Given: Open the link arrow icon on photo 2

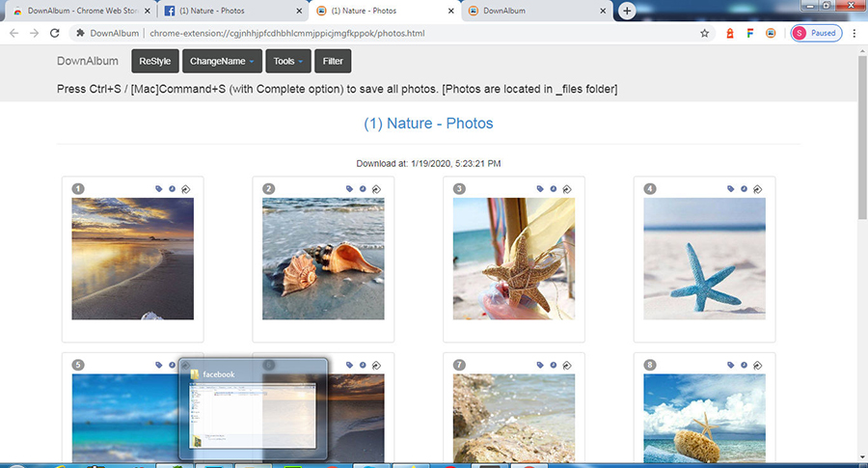Looking at the screenshot, I should click(376, 189).
